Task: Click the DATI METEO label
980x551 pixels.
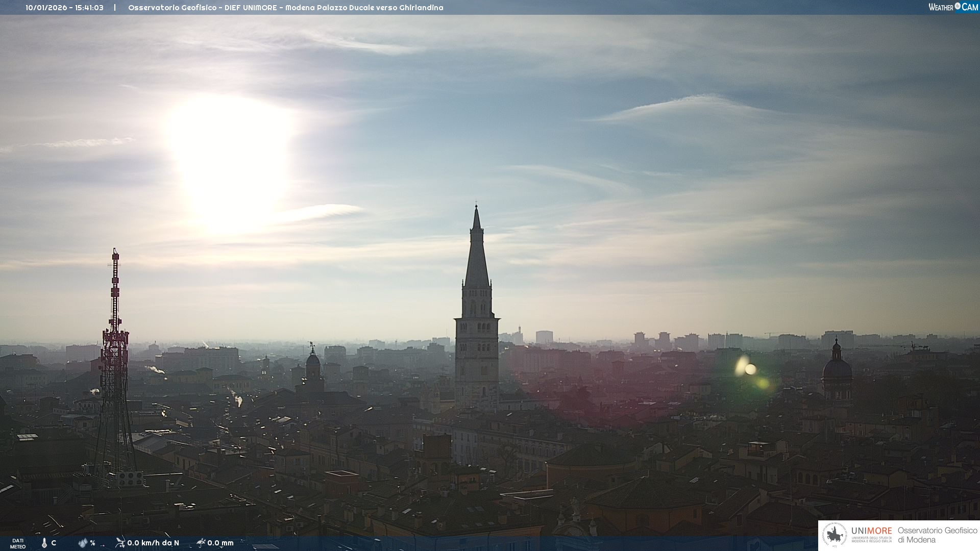Action: [18, 543]
